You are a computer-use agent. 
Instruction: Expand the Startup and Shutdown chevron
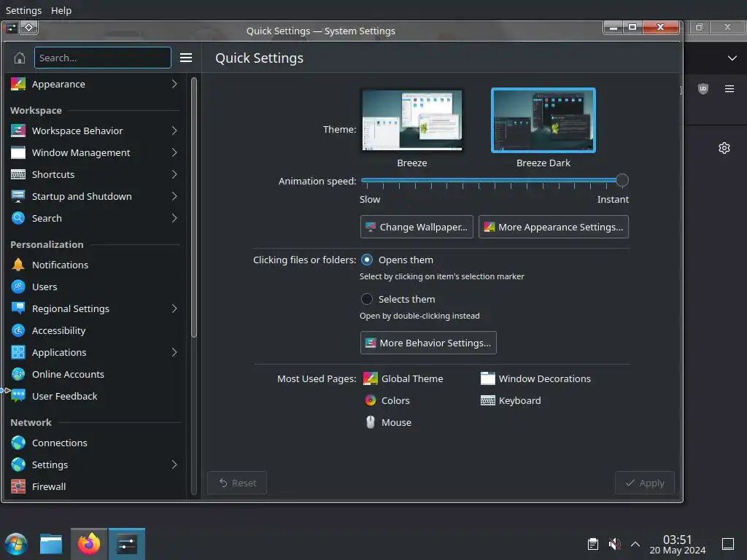coord(174,197)
